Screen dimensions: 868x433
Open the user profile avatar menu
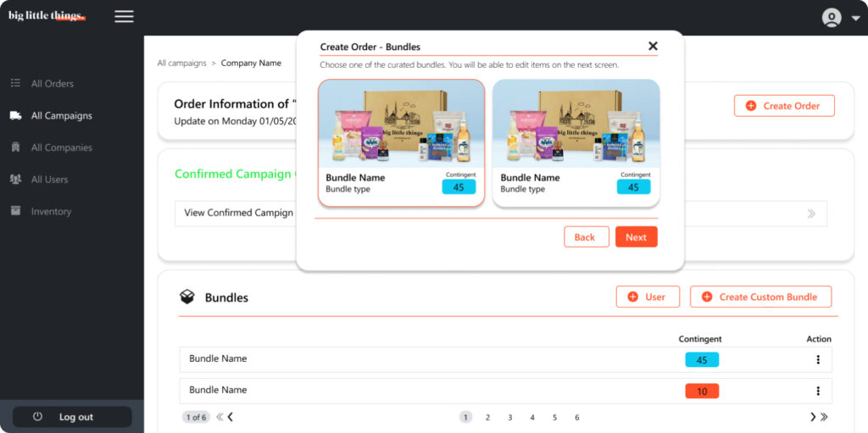pyautogui.click(x=832, y=18)
